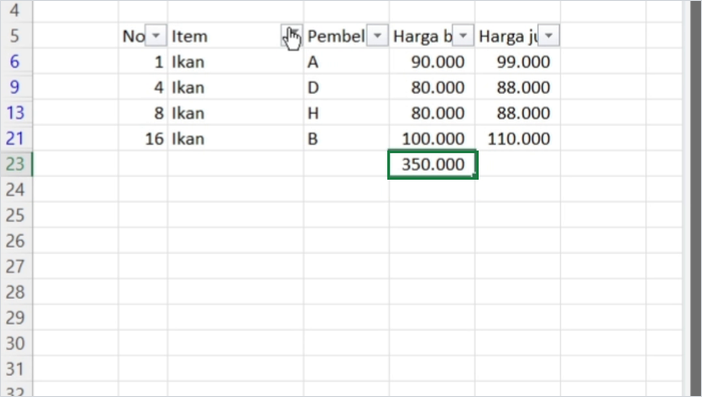The width and height of the screenshot is (702, 397).
Task: Select buyer cell D
Action: click(346, 87)
